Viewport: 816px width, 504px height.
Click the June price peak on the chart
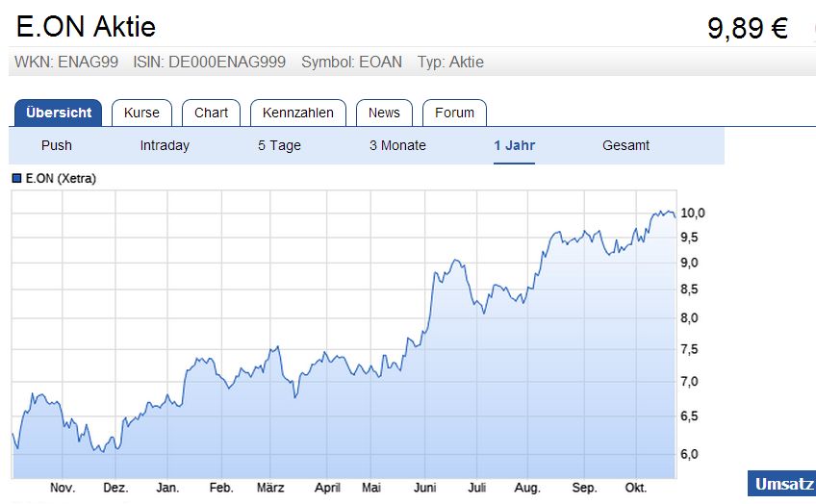455,261
